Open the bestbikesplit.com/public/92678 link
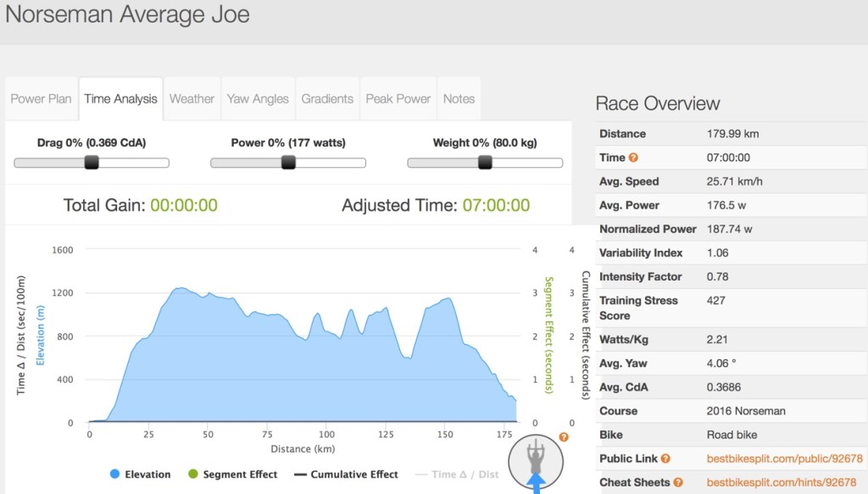 [784, 458]
